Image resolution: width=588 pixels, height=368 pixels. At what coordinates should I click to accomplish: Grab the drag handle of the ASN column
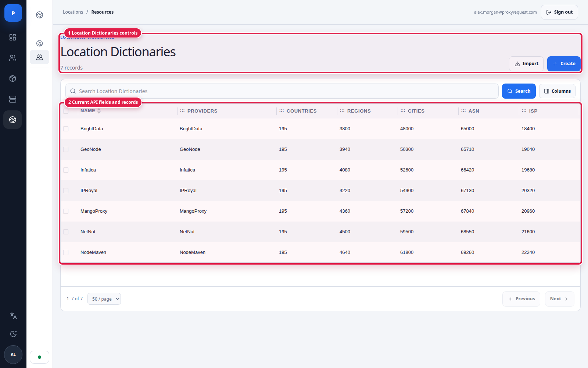tap(463, 111)
